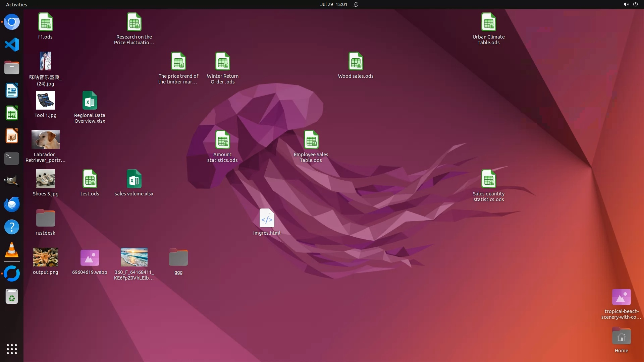Viewport: 644px width, 362px height.
Task: Launch VLC media player icon
Action: (x=12, y=250)
